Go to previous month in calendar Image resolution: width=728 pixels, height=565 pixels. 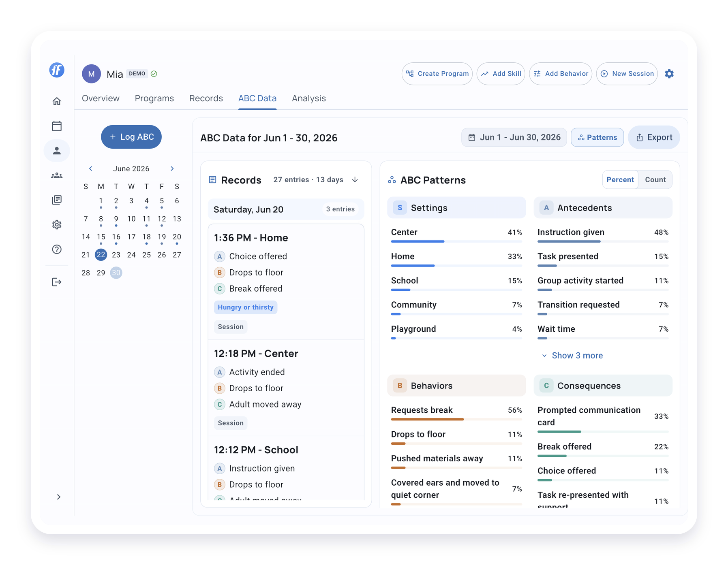(91, 168)
